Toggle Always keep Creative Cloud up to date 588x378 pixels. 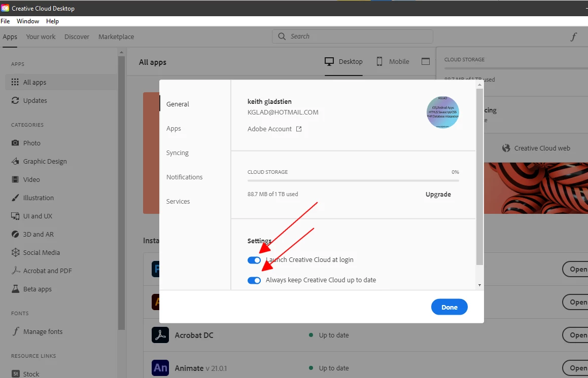pyautogui.click(x=254, y=280)
